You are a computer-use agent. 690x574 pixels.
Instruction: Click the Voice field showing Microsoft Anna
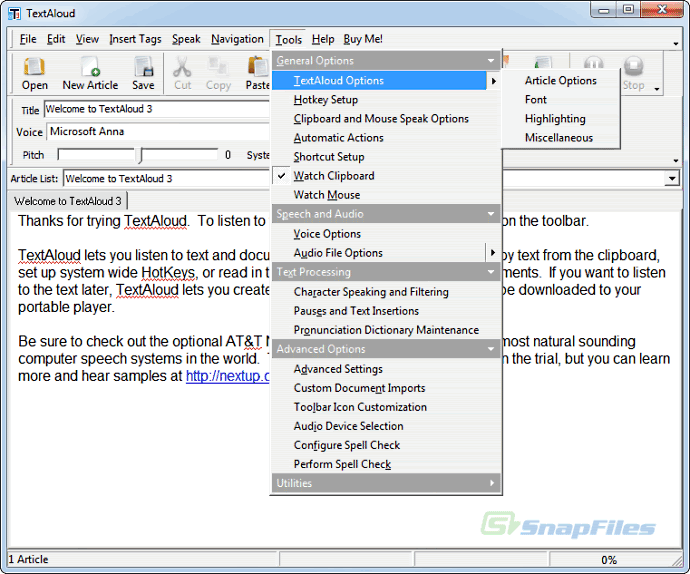tap(158, 132)
